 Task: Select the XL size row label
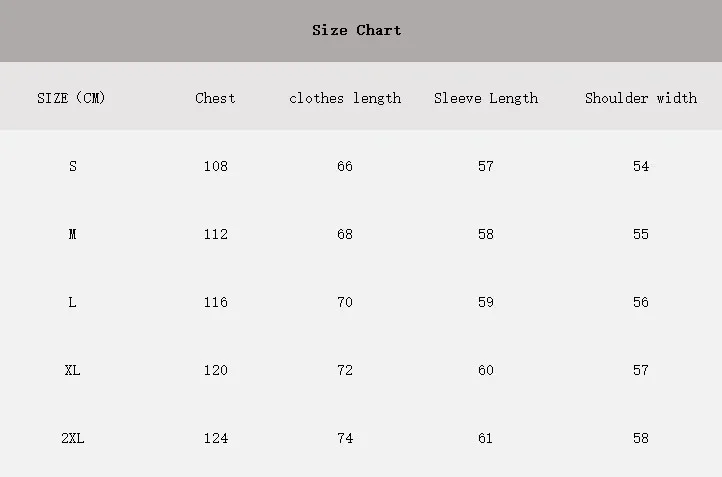(x=72, y=371)
